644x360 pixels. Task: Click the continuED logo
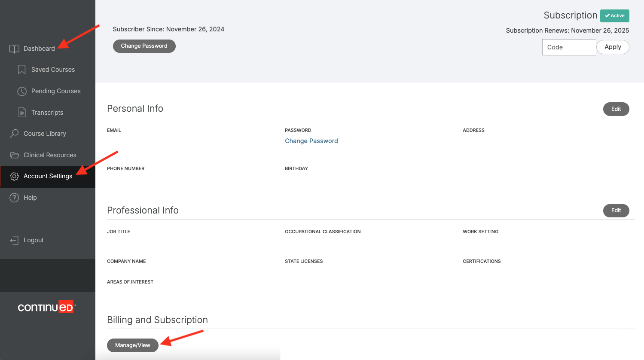coord(46,307)
